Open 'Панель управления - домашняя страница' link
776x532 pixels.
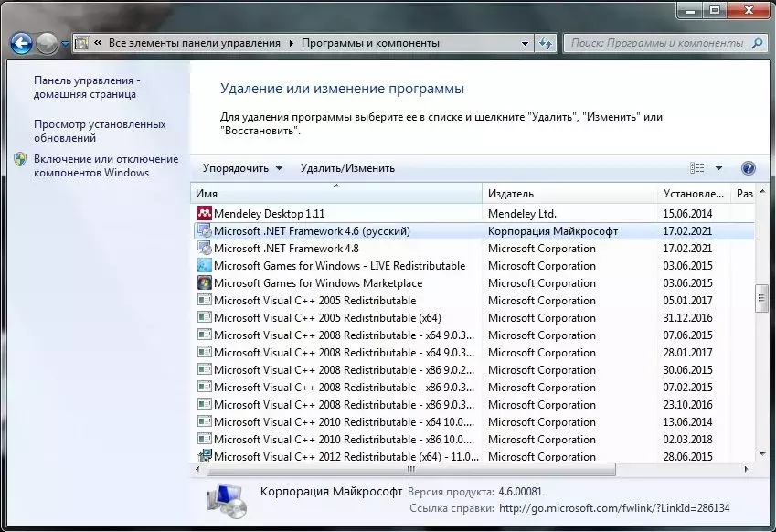[87, 87]
